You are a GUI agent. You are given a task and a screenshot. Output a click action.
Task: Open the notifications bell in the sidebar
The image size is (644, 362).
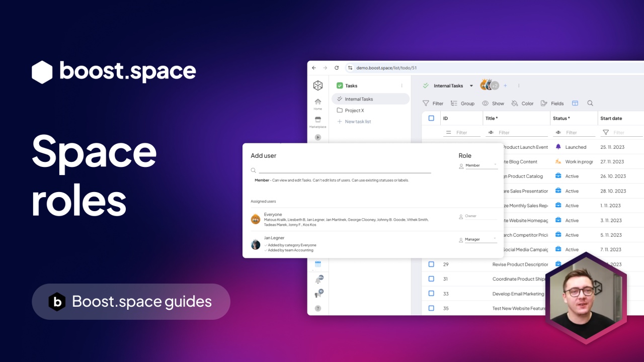[318, 280]
